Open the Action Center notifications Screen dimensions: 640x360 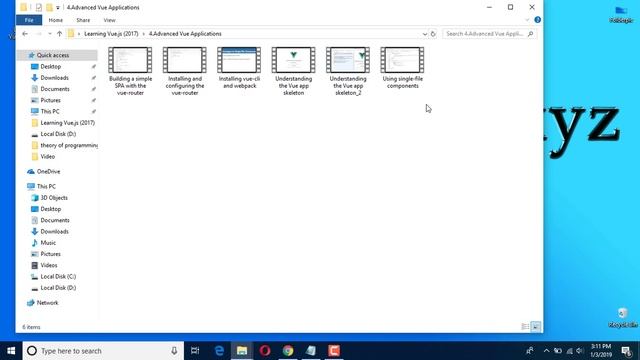[x=627, y=351]
